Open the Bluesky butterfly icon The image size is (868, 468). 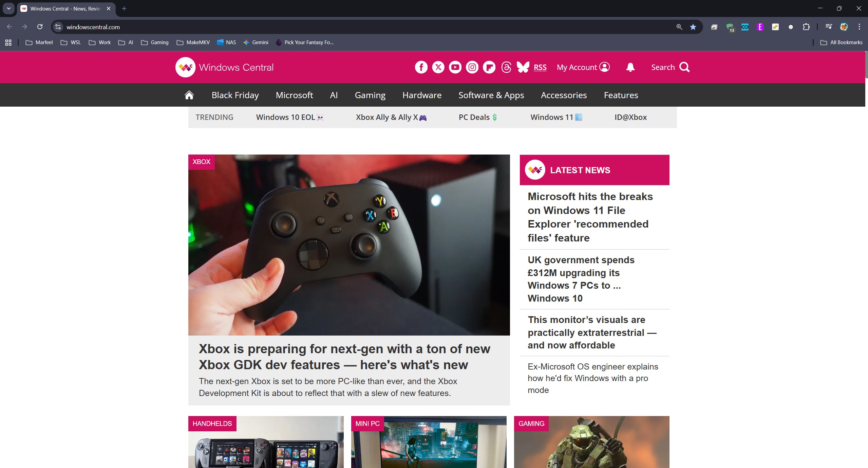coord(523,67)
